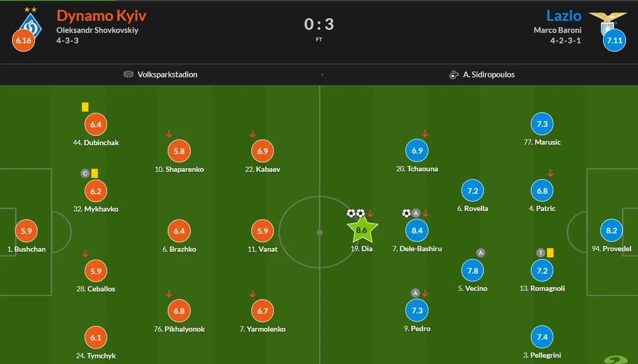Screen dimensions: 638x364
Task: Open coach Oleksandr Shovkovskiy's profile
Action: tap(97, 30)
